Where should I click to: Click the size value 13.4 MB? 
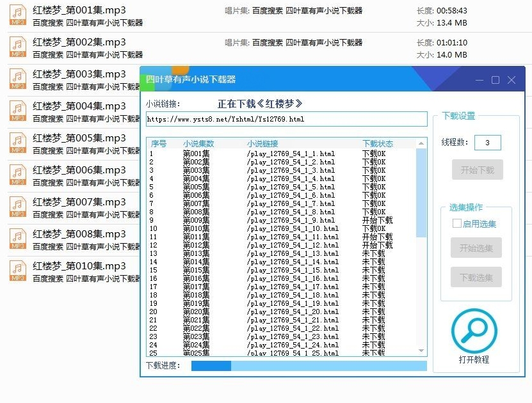451,23
